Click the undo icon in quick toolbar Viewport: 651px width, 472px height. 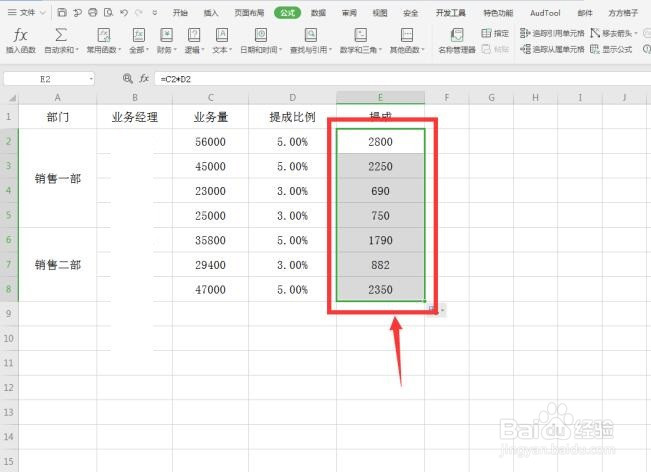pyautogui.click(x=124, y=12)
